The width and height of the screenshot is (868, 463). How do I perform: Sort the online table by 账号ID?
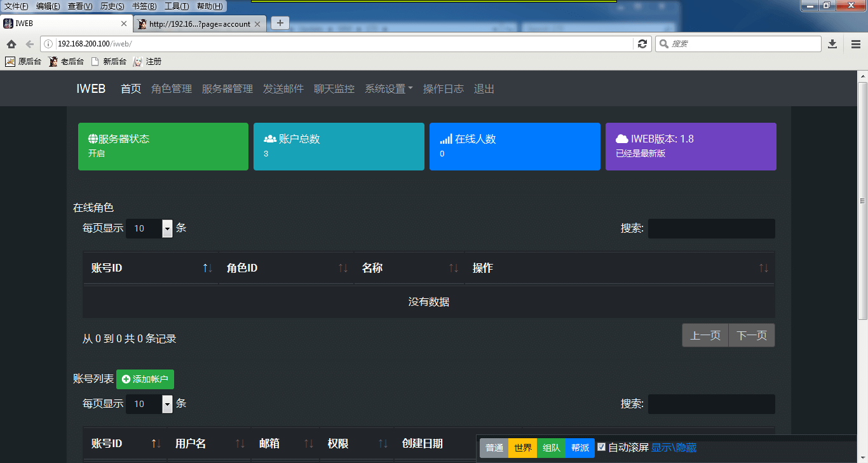pos(150,268)
